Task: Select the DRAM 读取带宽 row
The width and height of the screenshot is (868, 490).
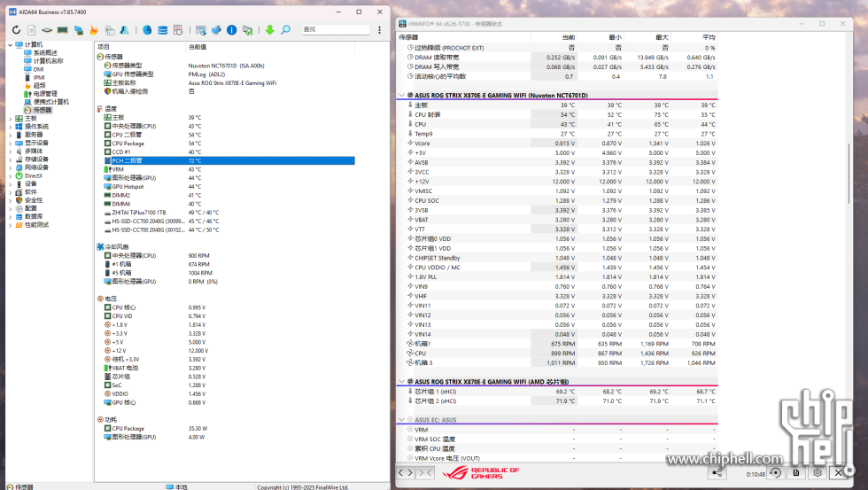Action: click(x=558, y=57)
